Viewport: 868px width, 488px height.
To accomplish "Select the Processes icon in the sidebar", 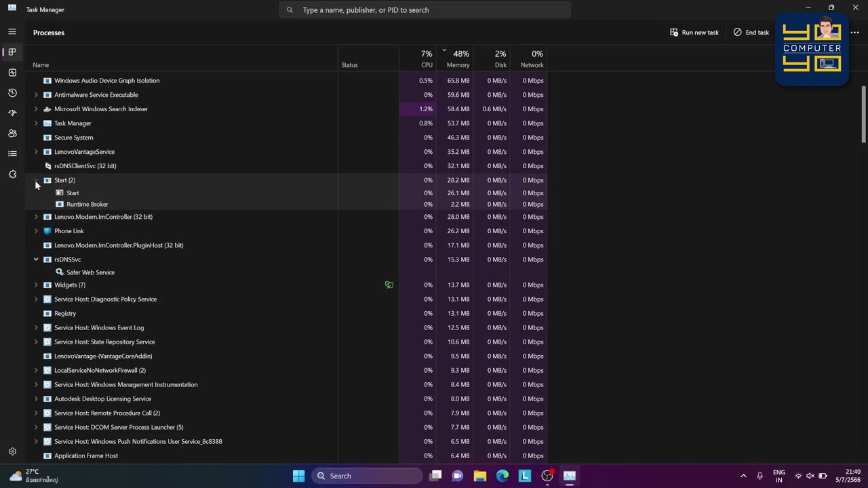I will (12, 52).
